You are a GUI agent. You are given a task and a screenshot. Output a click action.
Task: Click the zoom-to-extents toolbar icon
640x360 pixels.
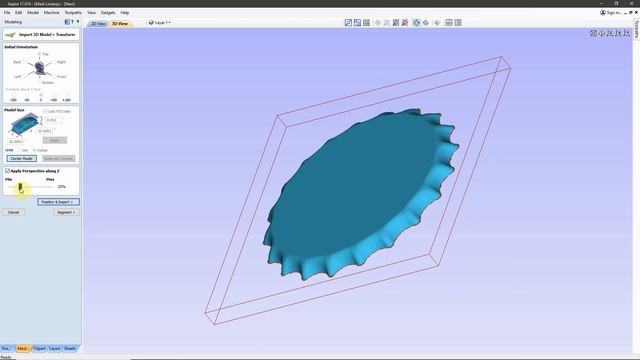pos(396,23)
